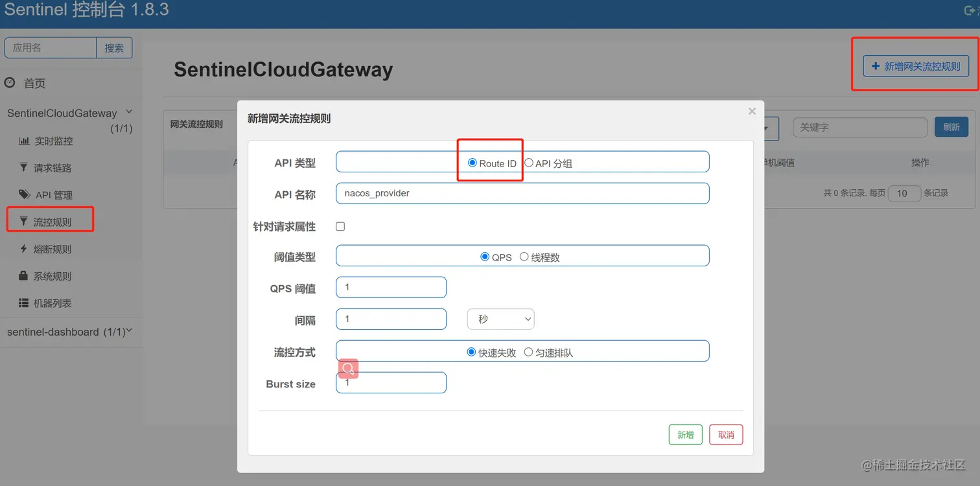Click the QPS 阈值 input field
The height and width of the screenshot is (486, 980).
tap(391, 287)
